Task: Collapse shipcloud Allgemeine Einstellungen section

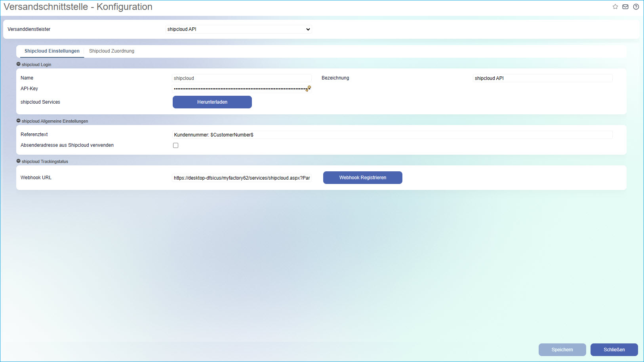Action: click(x=19, y=121)
